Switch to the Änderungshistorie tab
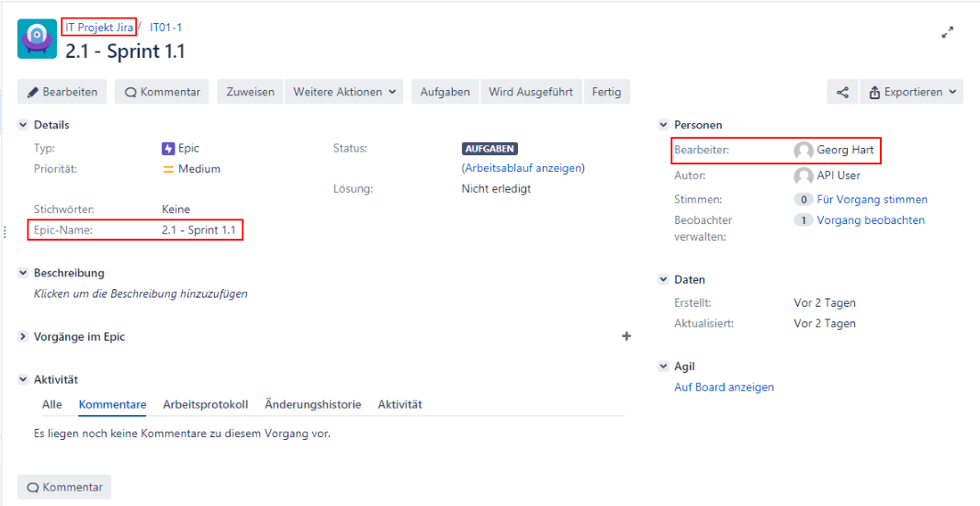 (x=312, y=404)
